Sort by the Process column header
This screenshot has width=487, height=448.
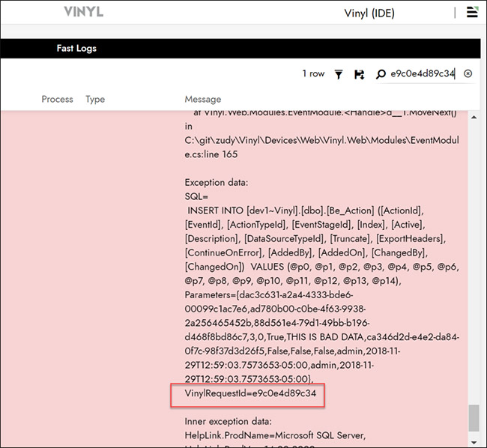pos(57,99)
